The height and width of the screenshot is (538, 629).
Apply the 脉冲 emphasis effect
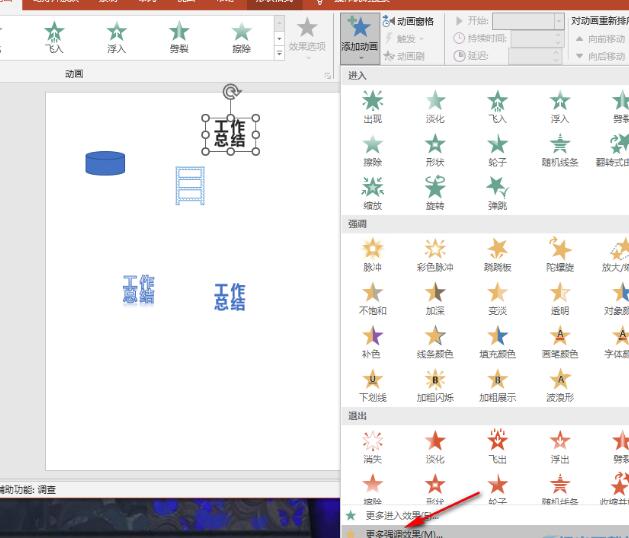(x=372, y=255)
